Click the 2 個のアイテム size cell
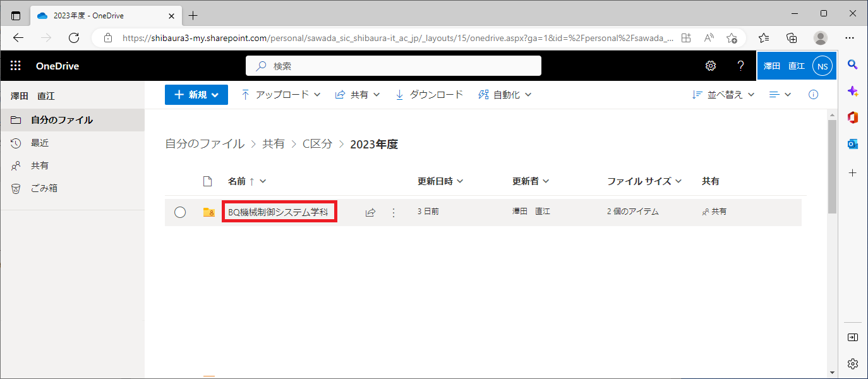This screenshot has height=379, width=868. [633, 212]
